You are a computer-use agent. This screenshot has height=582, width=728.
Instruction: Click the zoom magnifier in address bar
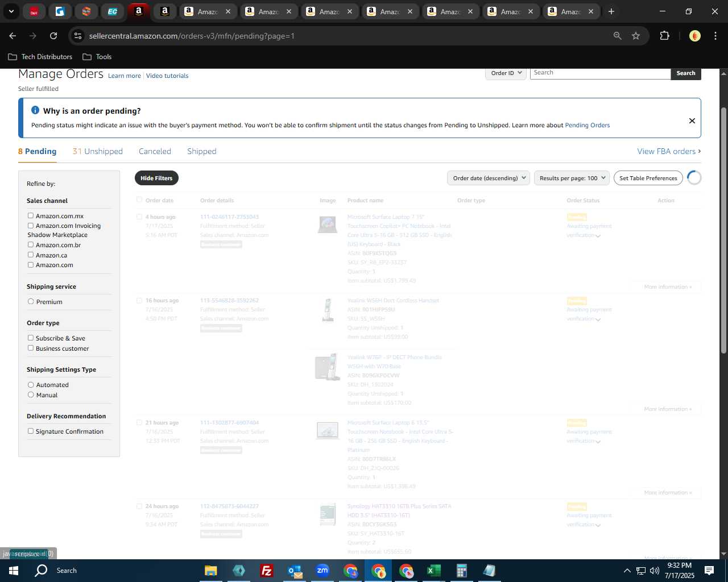pyautogui.click(x=617, y=36)
